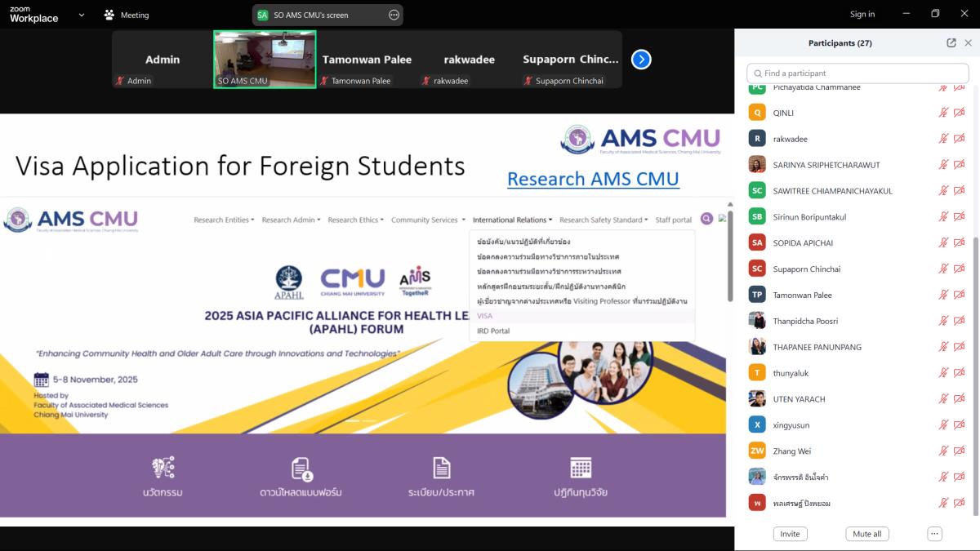The height and width of the screenshot is (551, 980).
Task: Click Thanpidcha Poosri's photo avatar
Action: point(757,321)
